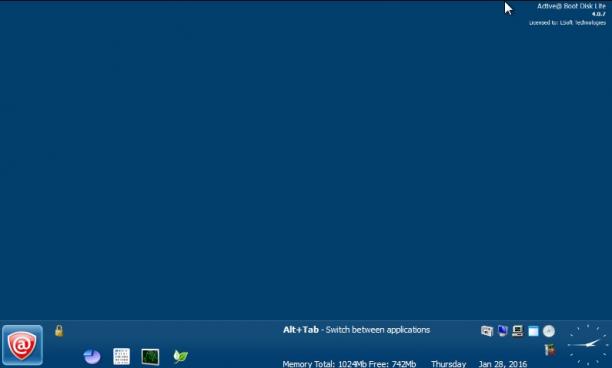
Task: Click the golden padlock icon
Action: click(59, 331)
